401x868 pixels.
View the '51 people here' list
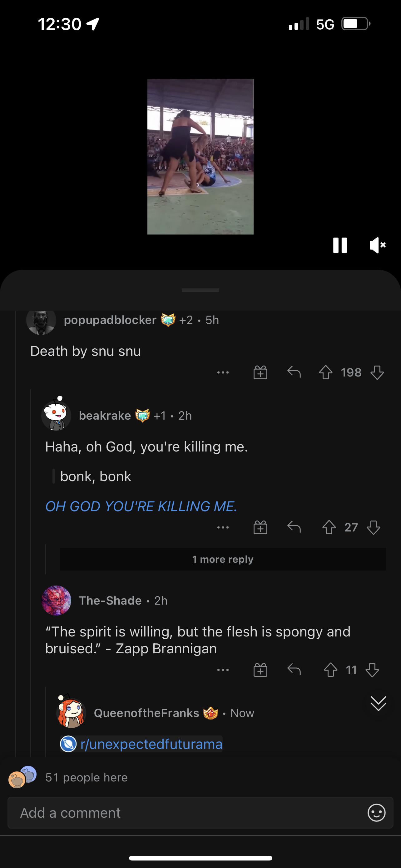click(86, 777)
